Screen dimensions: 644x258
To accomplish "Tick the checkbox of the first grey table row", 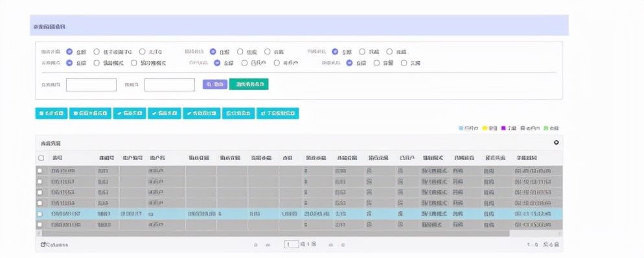I will [40, 170].
